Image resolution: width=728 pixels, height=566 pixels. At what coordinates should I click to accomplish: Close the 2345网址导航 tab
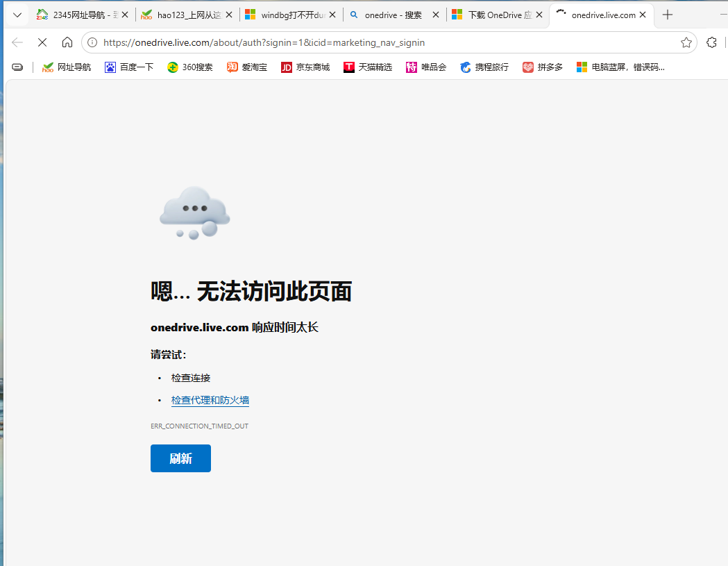pos(125,15)
